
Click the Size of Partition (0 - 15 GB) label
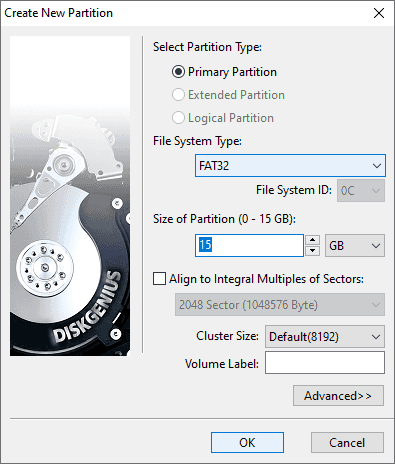point(224,219)
